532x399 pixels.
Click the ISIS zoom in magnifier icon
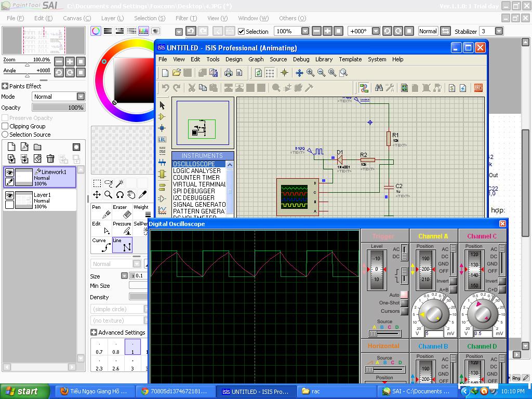tap(310, 73)
